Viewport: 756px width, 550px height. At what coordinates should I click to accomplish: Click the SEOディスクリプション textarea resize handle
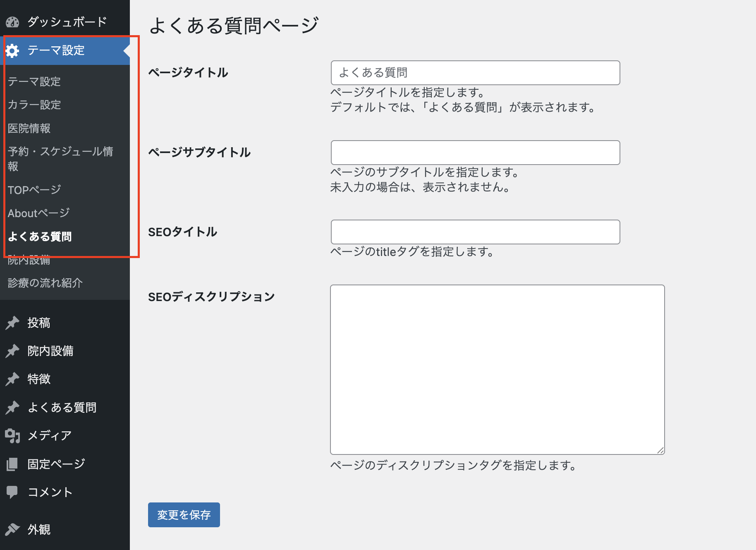pos(660,450)
